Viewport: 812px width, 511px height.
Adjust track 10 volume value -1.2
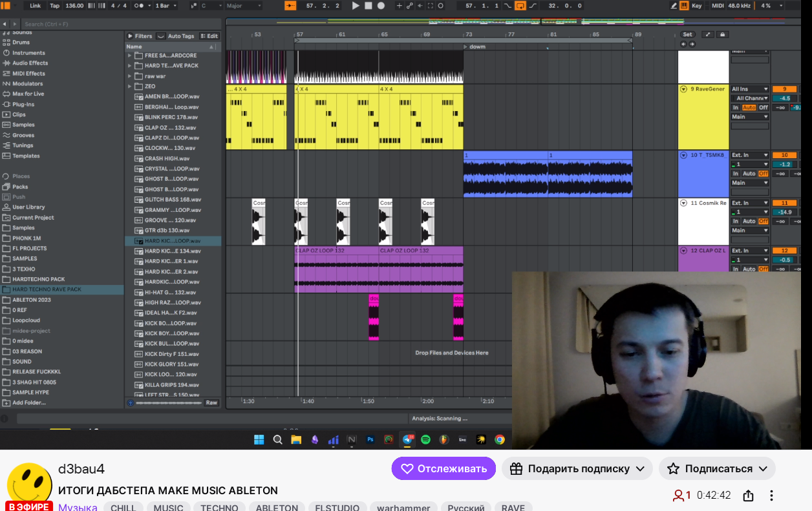pos(785,165)
